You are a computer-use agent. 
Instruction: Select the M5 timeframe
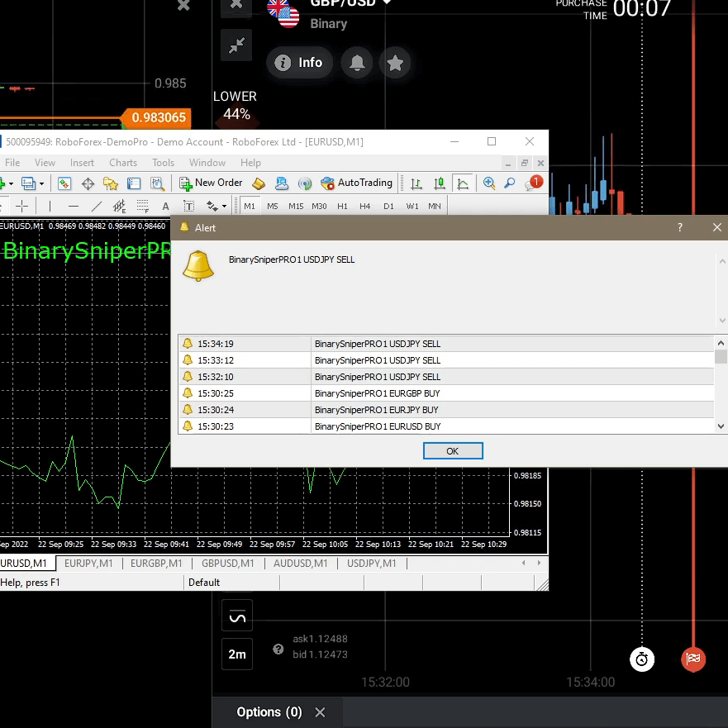coord(273,206)
